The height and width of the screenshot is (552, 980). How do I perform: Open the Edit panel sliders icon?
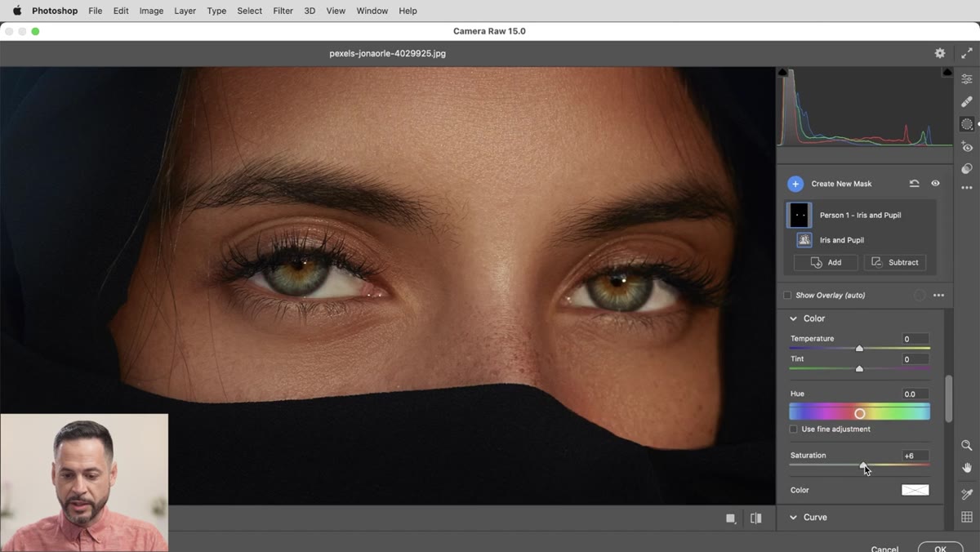coord(967,79)
